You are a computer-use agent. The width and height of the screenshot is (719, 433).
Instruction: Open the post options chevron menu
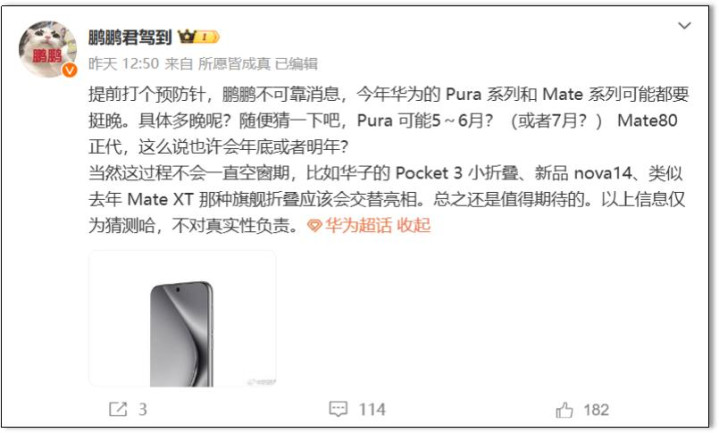[684, 26]
